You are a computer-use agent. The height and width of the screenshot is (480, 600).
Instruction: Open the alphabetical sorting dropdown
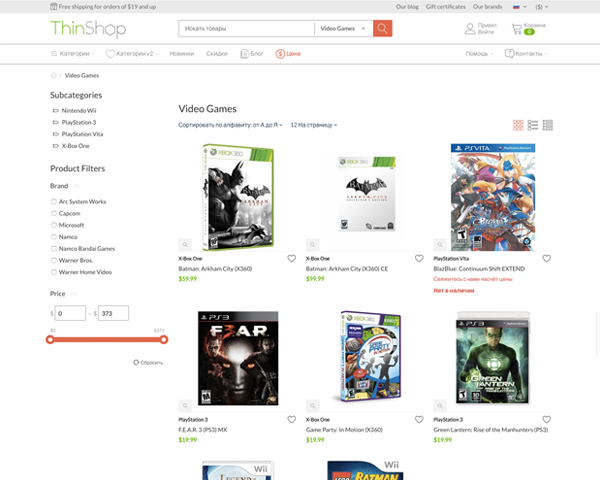pos(230,125)
